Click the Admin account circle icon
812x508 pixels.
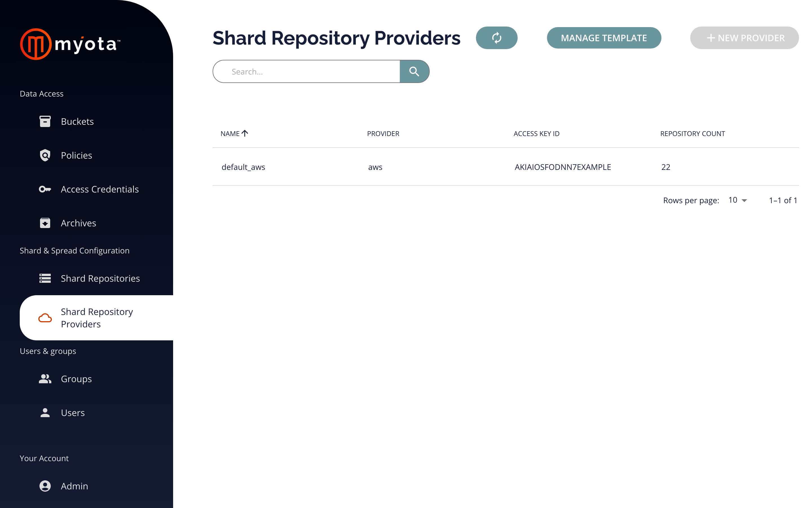(45, 486)
